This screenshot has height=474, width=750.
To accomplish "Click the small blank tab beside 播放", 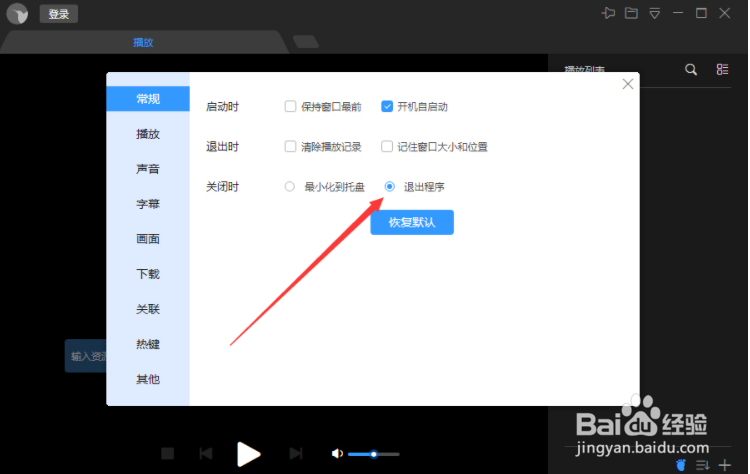I will [306, 42].
